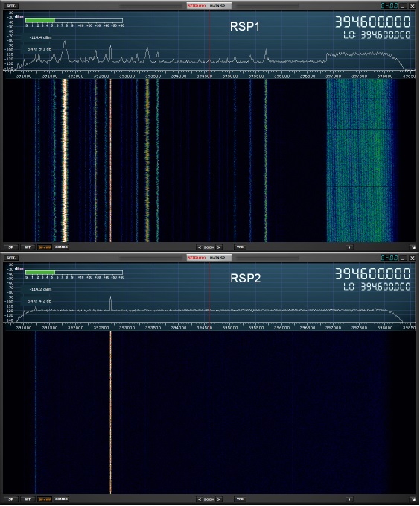
Task: Click the green S-meter bar in RSP1 window
Action: point(40,20)
